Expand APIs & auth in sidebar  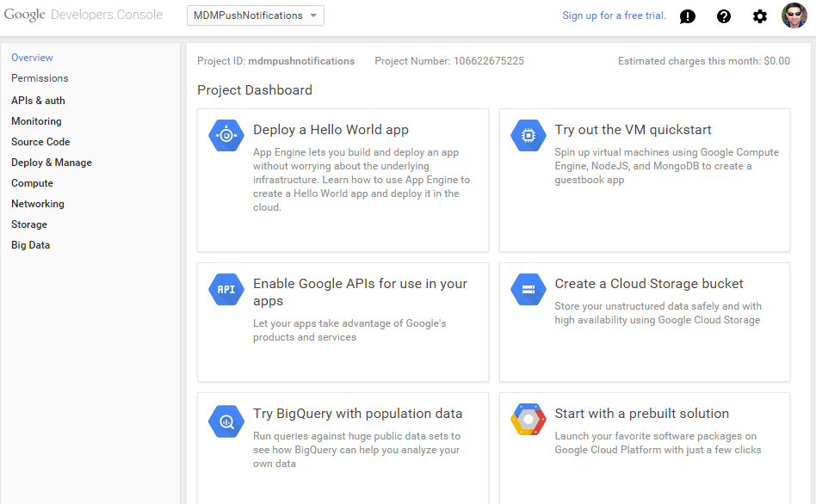38,101
